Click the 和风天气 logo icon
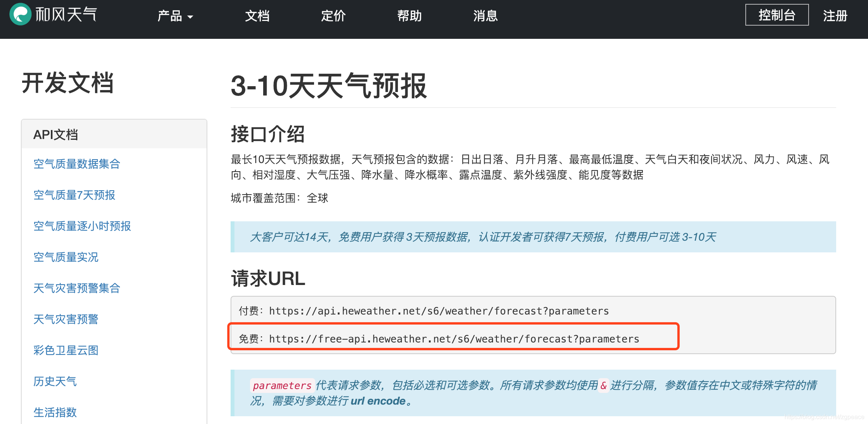This screenshot has height=424, width=868. click(x=20, y=14)
